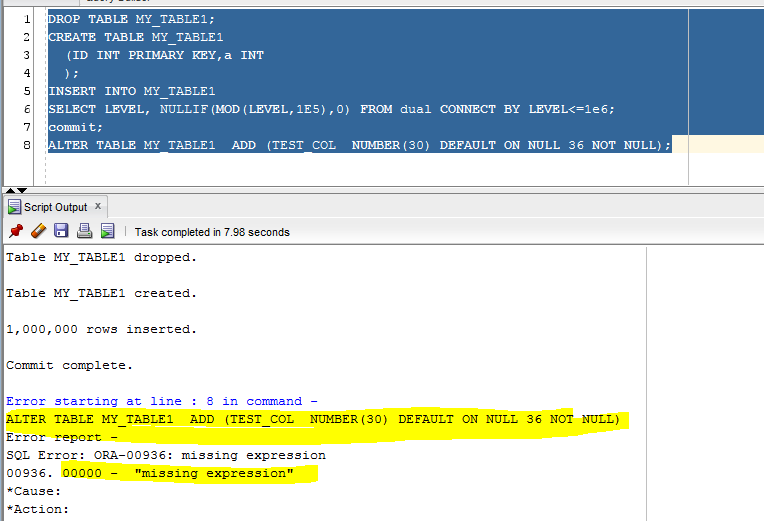
Task: Click line number 8 in the gutter
Action: [27, 145]
